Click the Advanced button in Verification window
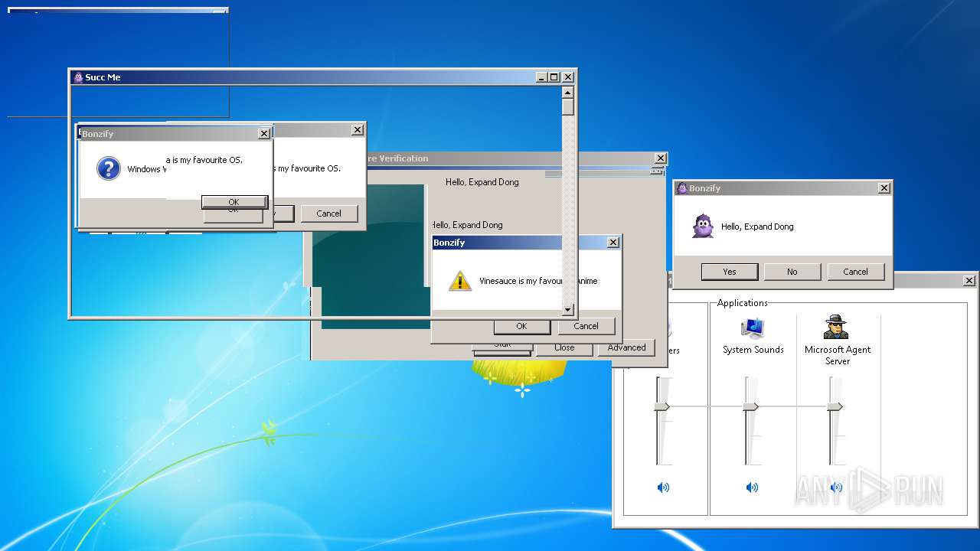 [627, 347]
